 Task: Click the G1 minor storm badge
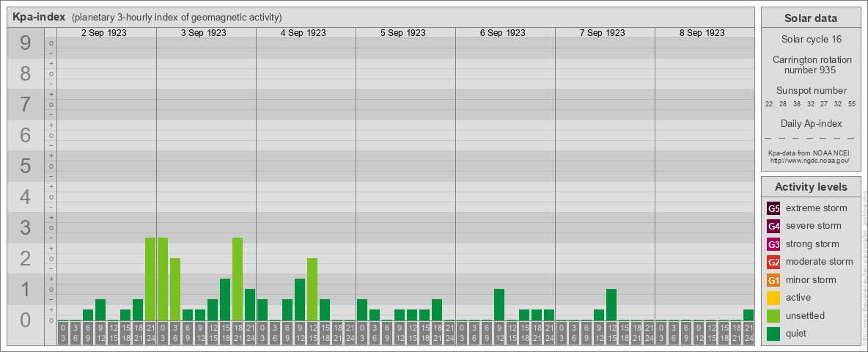773,280
